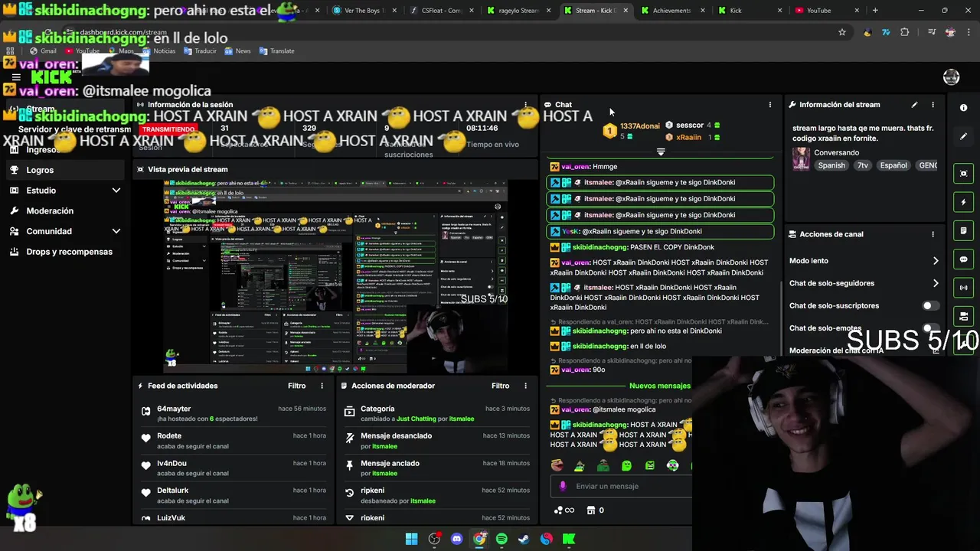Click the stream preview thumbnail
The image size is (980, 551).
(x=335, y=277)
